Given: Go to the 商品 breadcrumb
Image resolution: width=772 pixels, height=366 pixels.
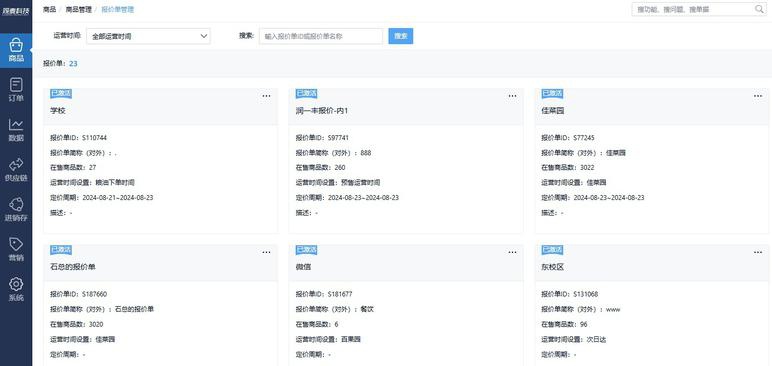Looking at the screenshot, I should [x=49, y=9].
